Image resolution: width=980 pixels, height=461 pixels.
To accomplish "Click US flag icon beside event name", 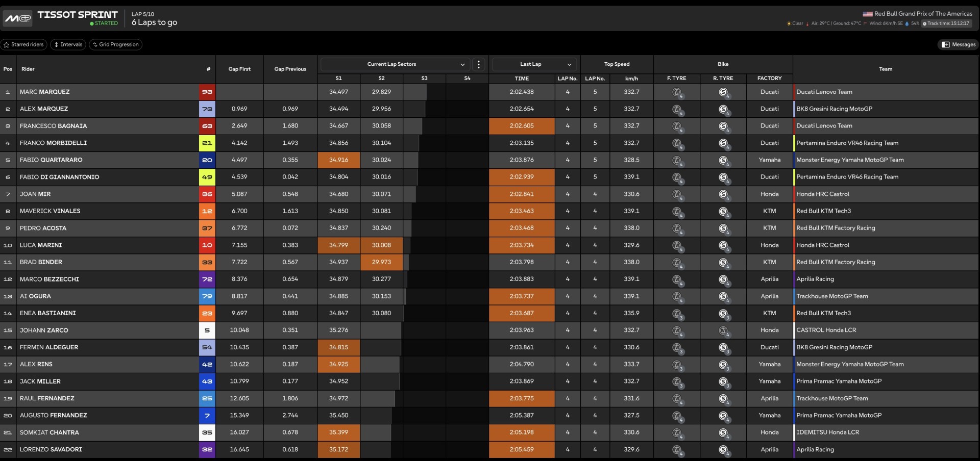I will pyautogui.click(x=868, y=14).
